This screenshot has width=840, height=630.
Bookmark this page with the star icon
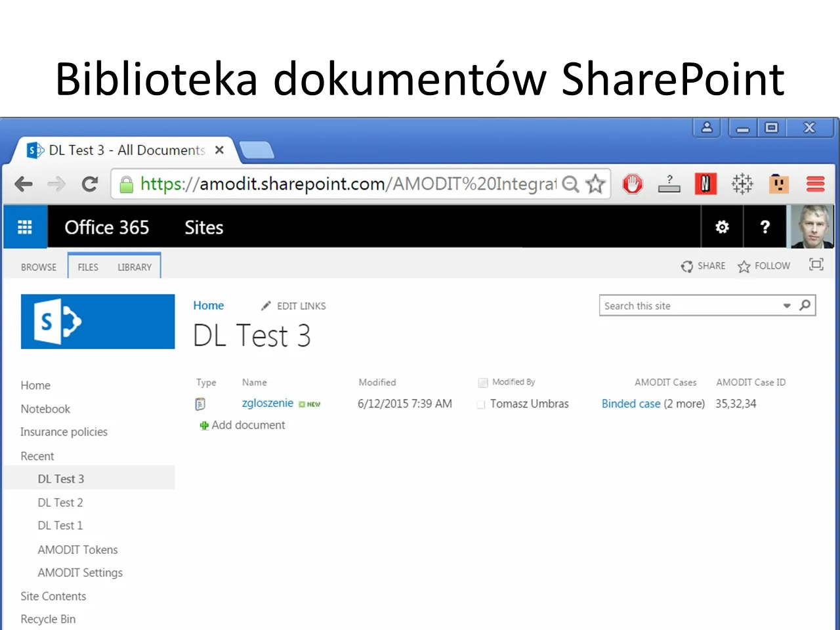(x=595, y=184)
